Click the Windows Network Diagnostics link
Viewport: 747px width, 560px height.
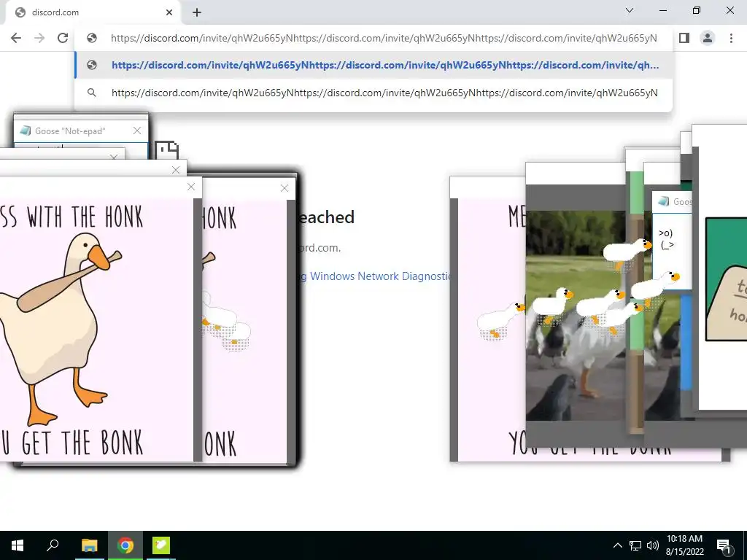pyautogui.click(x=380, y=276)
